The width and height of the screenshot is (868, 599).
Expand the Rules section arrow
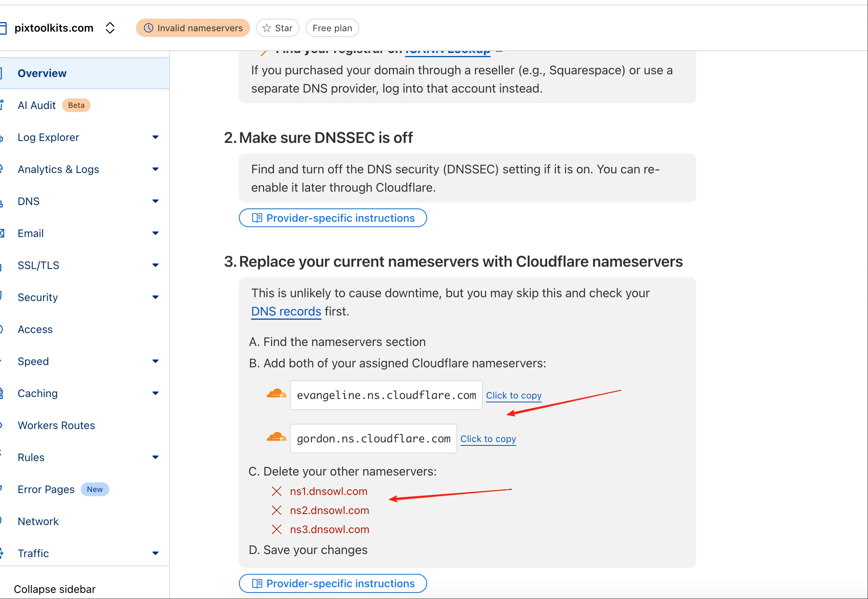tap(155, 457)
